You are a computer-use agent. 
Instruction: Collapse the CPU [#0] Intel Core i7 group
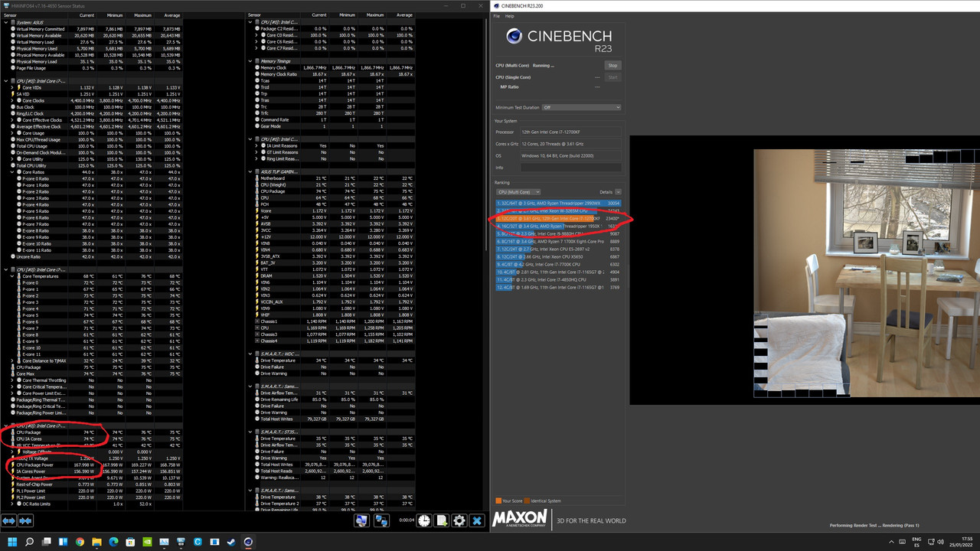[7, 80]
